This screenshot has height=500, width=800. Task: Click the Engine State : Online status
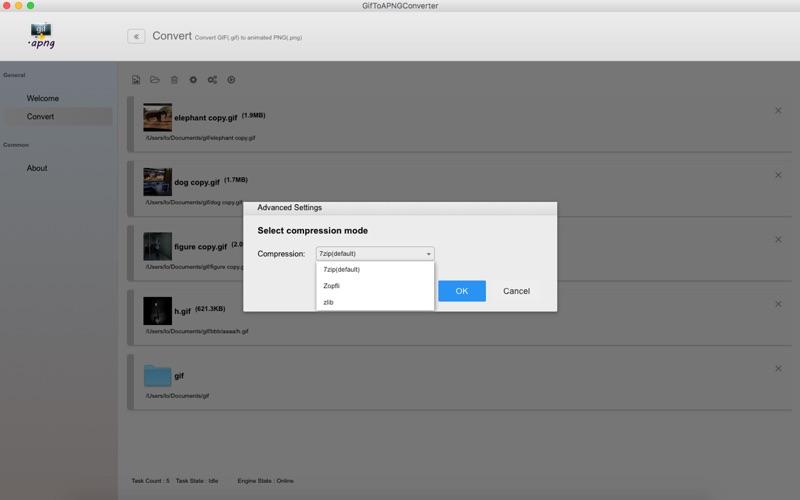[265, 481]
